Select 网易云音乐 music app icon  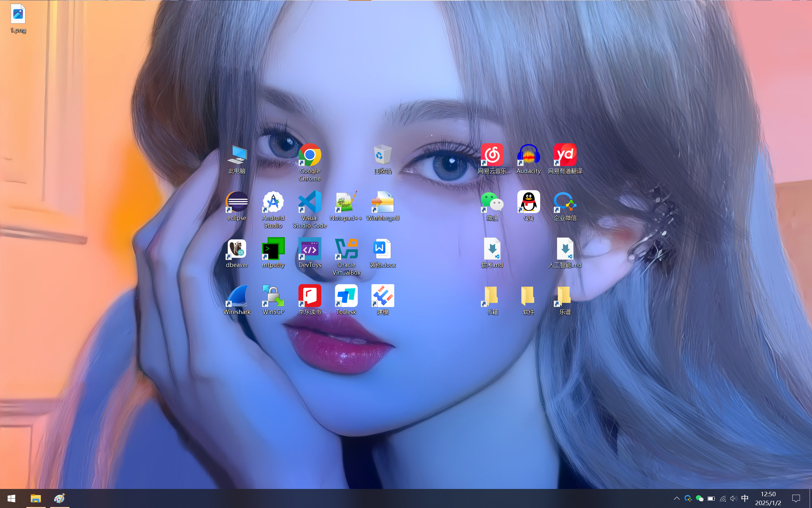pos(492,159)
